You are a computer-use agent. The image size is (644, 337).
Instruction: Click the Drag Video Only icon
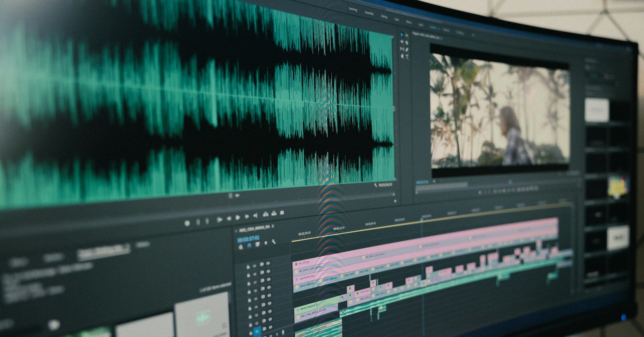(230, 196)
